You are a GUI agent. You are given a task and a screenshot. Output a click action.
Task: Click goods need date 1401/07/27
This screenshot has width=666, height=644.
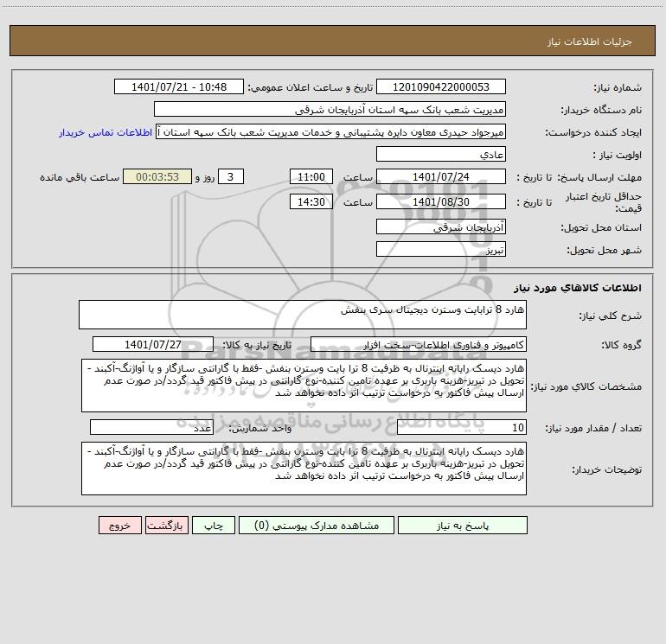(x=153, y=344)
